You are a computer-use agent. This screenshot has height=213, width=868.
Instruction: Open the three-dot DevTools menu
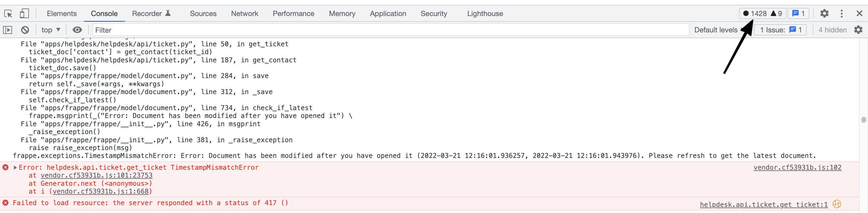[841, 14]
